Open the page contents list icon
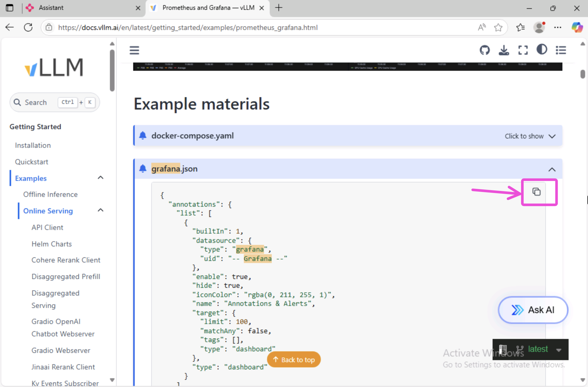This screenshot has height=387, width=588. (561, 50)
